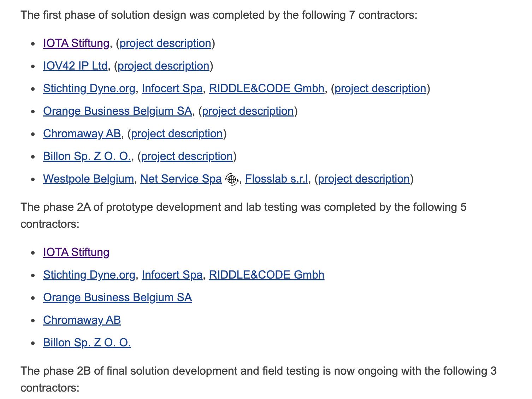Click IOTA Stiftung in phase 2A list
The image size is (532, 399).
tap(76, 252)
